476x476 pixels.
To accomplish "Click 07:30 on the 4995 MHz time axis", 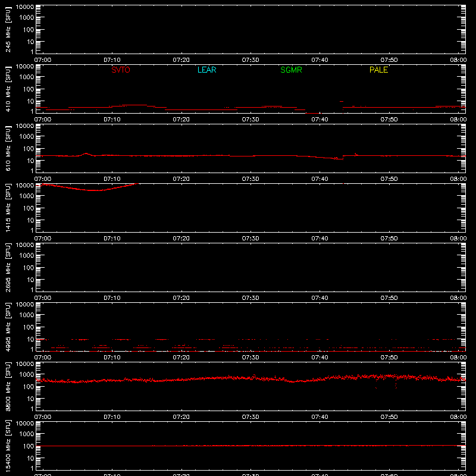I will pyautogui.click(x=250, y=358).
